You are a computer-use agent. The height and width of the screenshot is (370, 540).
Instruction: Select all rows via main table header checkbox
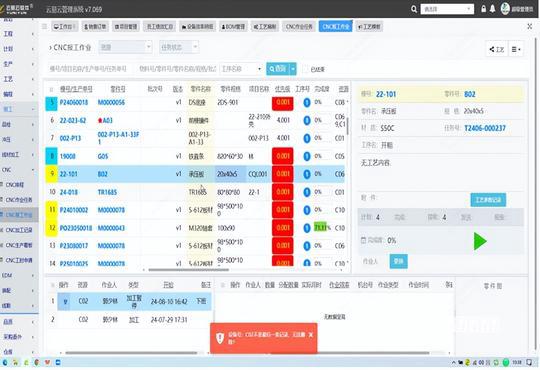pyautogui.click(x=51, y=89)
